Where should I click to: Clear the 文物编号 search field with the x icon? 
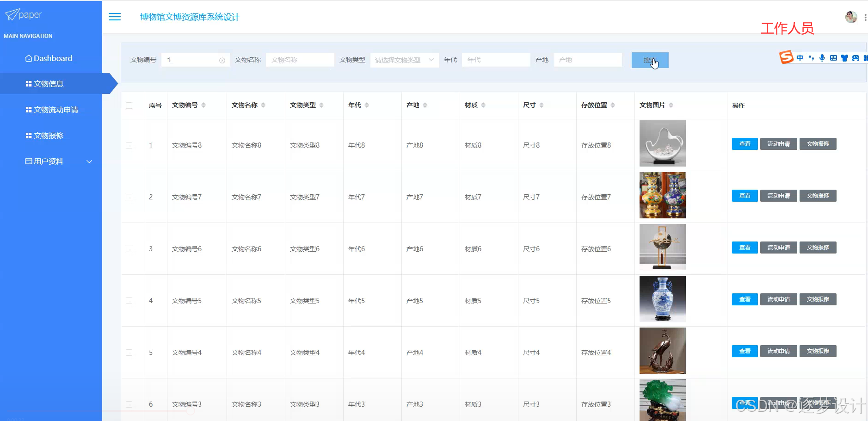(222, 60)
